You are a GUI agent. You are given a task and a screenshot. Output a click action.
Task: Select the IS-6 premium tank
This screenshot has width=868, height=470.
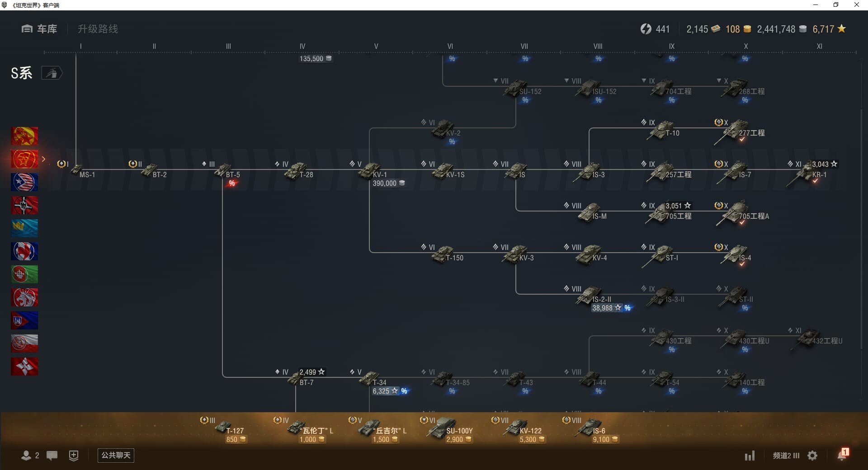(590, 428)
